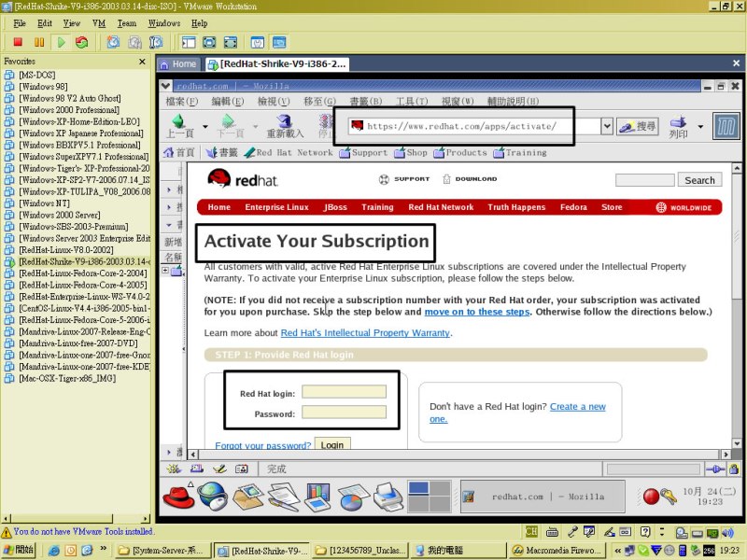The image size is (747, 560).
Task: Open the Red Hat main menu hat icon
Action: click(178, 497)
